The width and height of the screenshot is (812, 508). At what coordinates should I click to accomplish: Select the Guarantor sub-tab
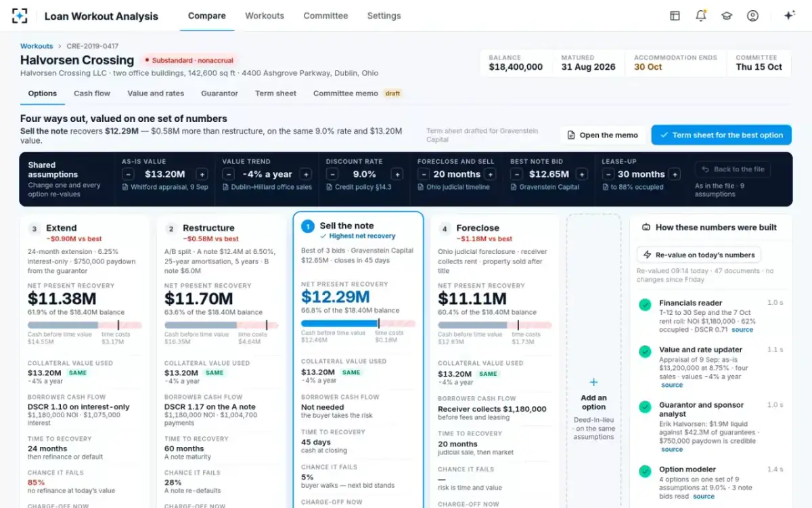click(x=219, y=93)
